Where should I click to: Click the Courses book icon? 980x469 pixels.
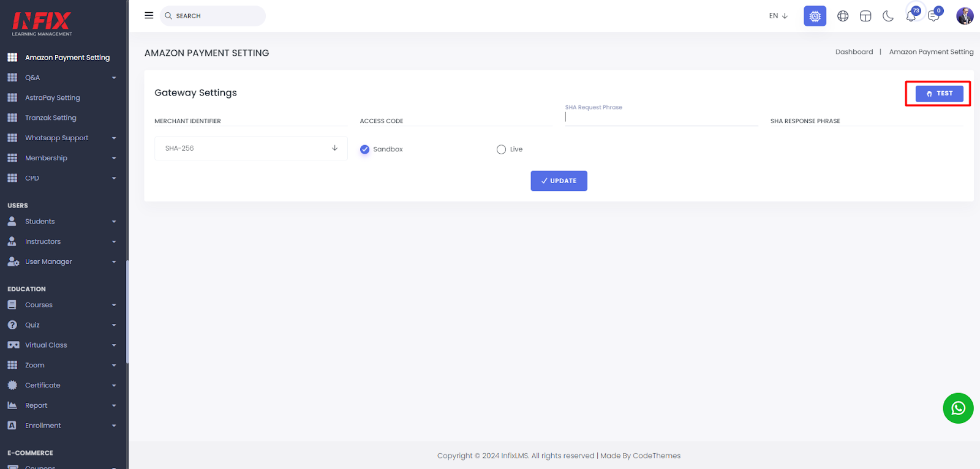click(x=12, y=304)
